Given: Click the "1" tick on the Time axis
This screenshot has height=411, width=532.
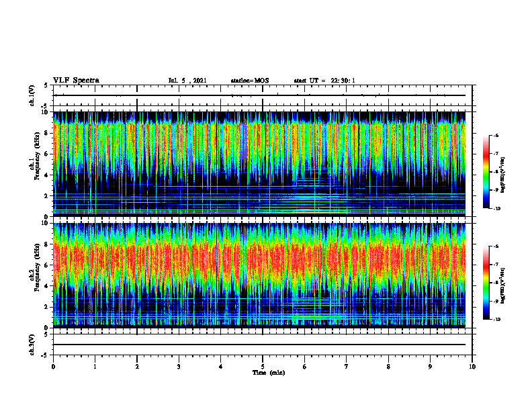Looking at the screenshot, I should [x=95, y=367].
